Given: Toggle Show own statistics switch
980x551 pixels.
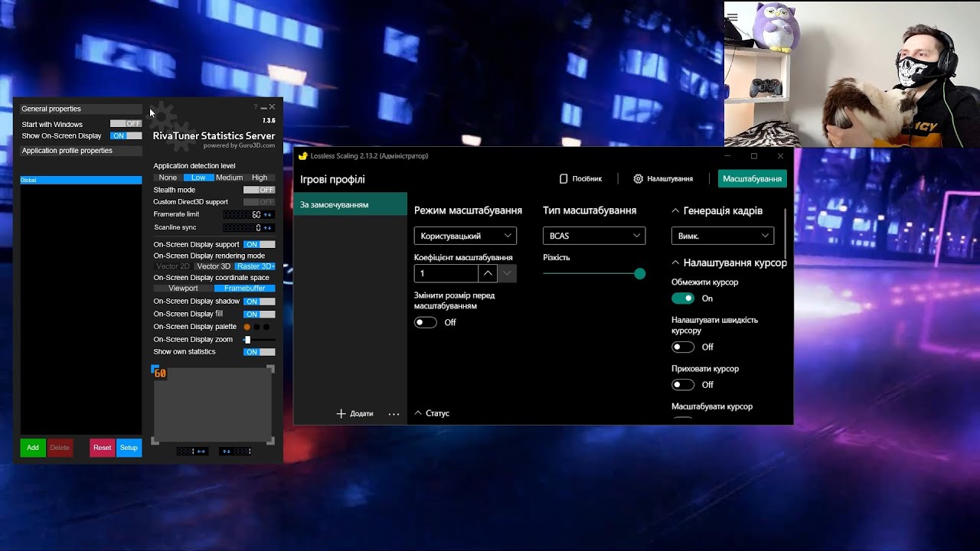Looking at the screenshot, I should click(x=259, y=352).
